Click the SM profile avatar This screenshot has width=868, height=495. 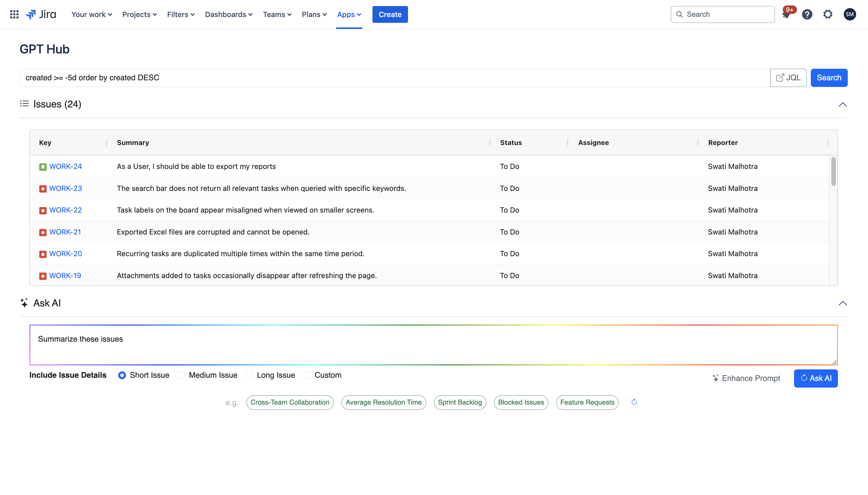(x=849, y=14)
